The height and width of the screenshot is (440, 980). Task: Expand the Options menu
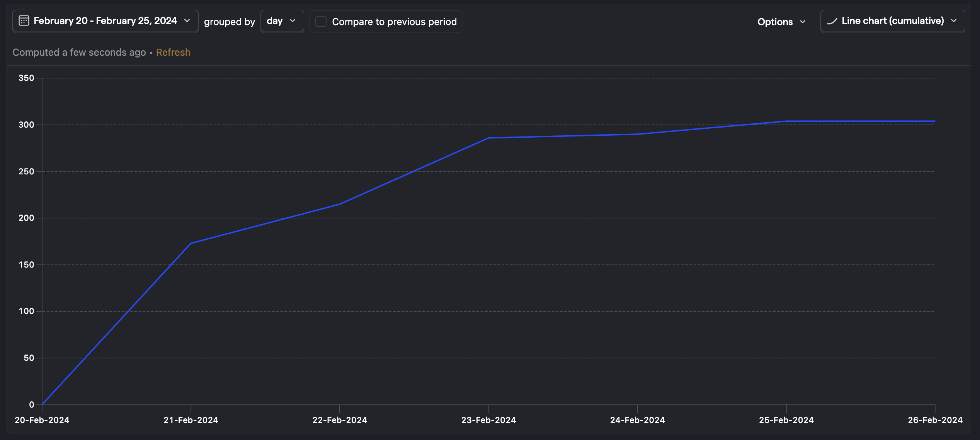coord(782,22)
